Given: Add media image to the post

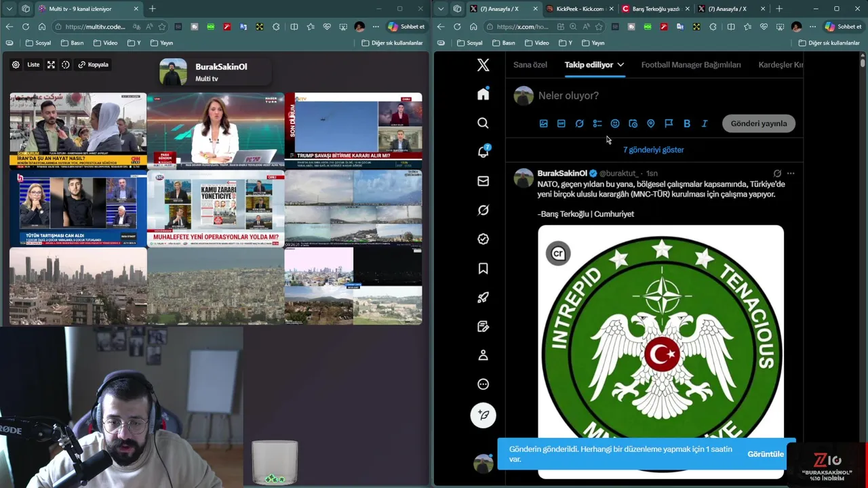Looking at the screenshot, I should tap(543, 123).
